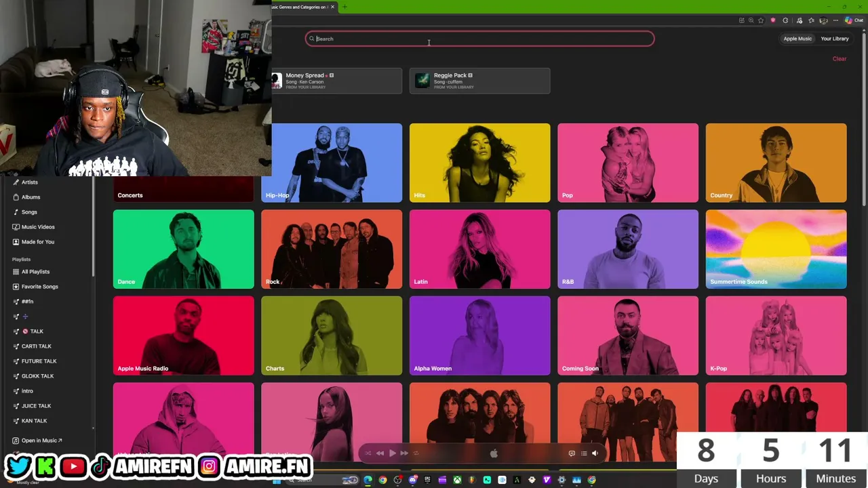This screenshot has width=868, height=488.
Task: Open a new browser tab
Action: point(344,7)
